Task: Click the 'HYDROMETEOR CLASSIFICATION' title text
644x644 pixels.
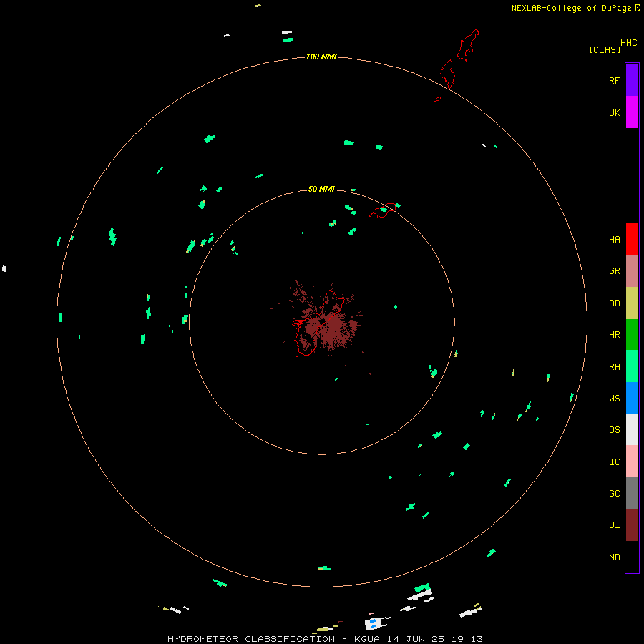Action: click(x=251, y=639)
